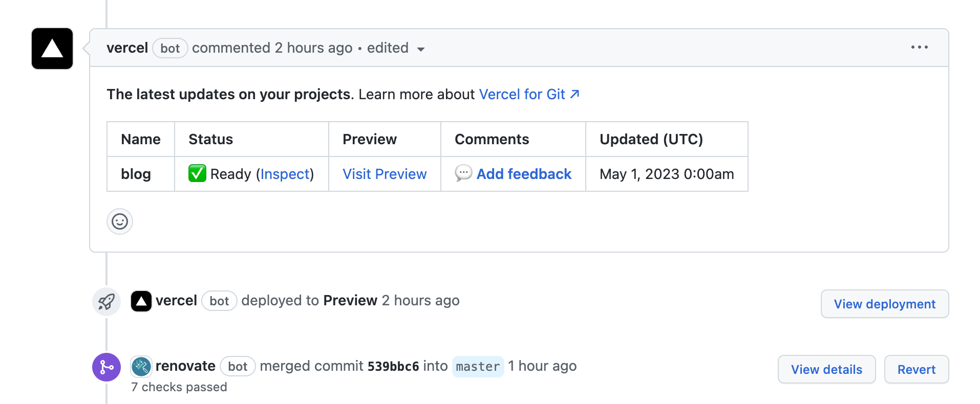The image size is (980, 404).
Task: Open the comment options three-dot menu
Action: tap(919, 47)
